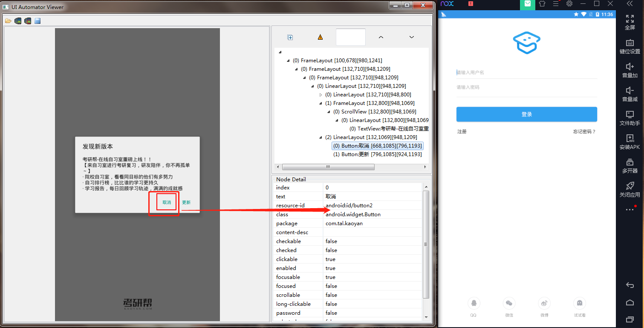Click the compressed hierarchy Device Screenshot icon

28,21
